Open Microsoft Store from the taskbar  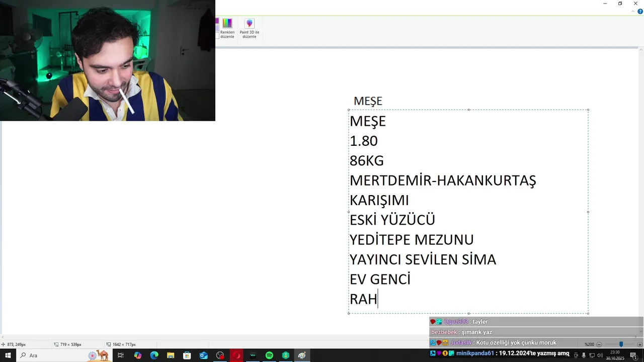pyautogui.click(x=187, y=355)
